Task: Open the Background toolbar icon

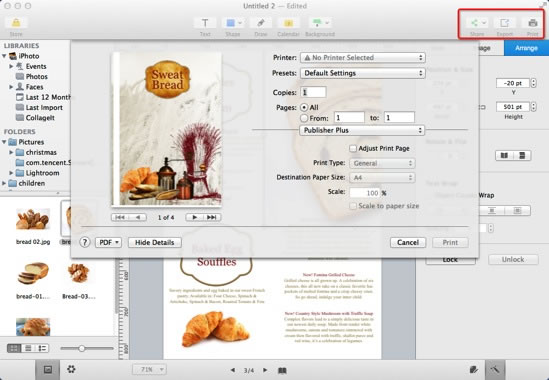Action: coord(320,23)
